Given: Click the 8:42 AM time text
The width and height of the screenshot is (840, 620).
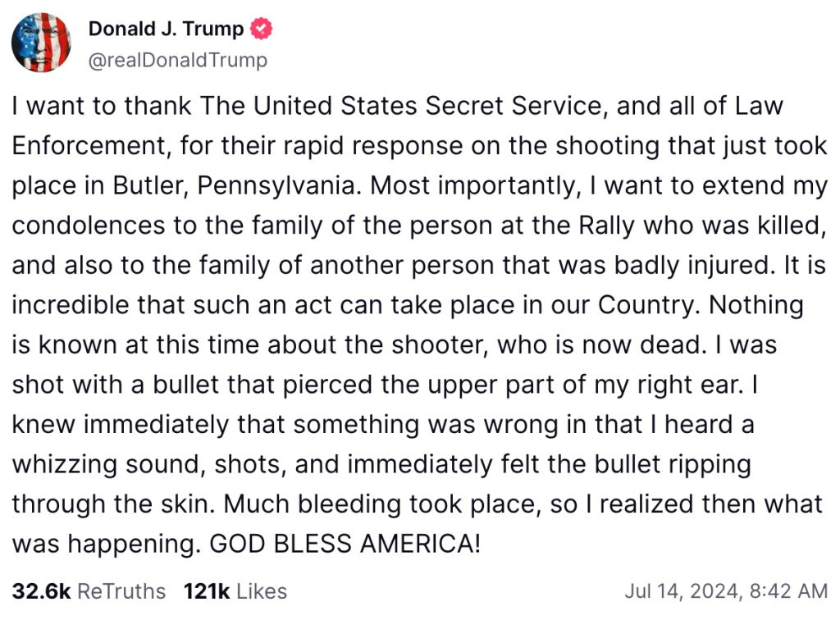Looking at the screenshot, I should click(x=788, y=590).
